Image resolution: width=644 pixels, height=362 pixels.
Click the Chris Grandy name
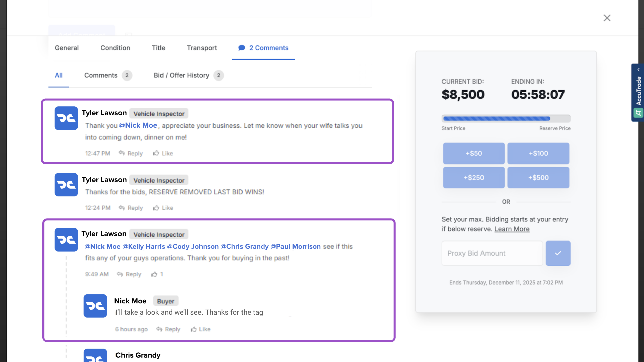click(138, 355)
